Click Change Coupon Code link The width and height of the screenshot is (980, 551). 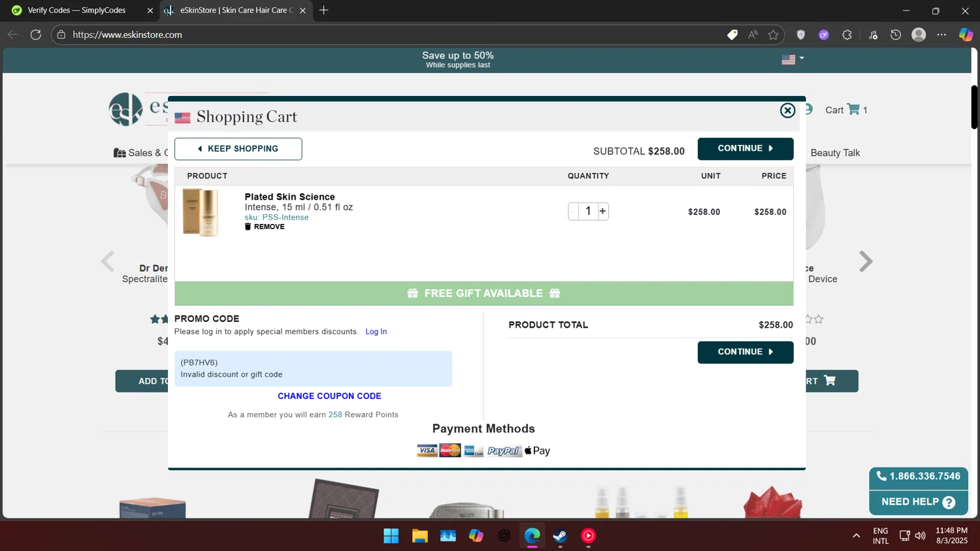pos(329,396)
